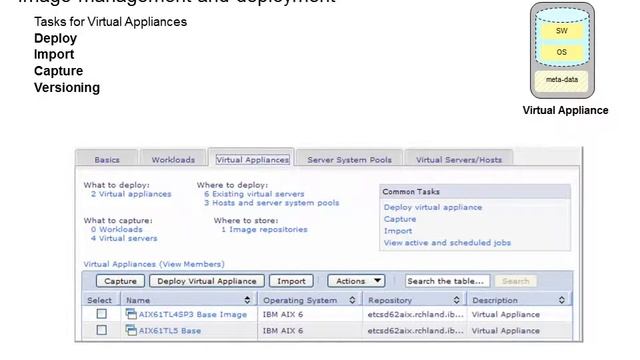Screen dimensions: 640x360
Task: Sort by Operating System column arrows
Action: point(352,300)
